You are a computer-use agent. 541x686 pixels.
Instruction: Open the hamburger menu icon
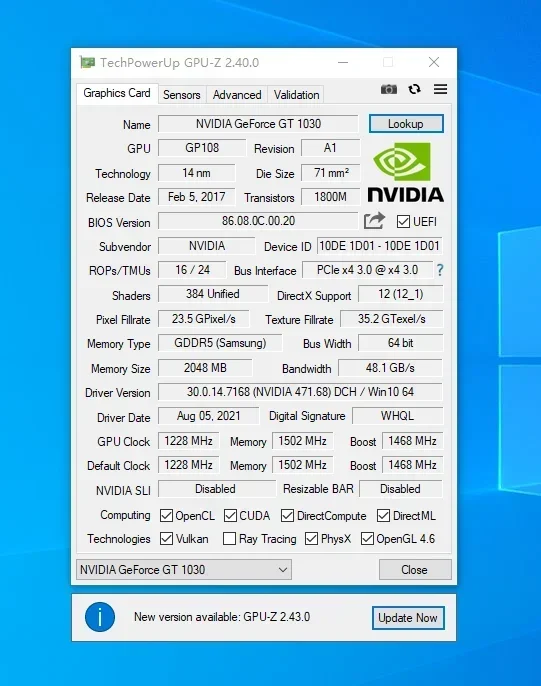tap(440, 89)
